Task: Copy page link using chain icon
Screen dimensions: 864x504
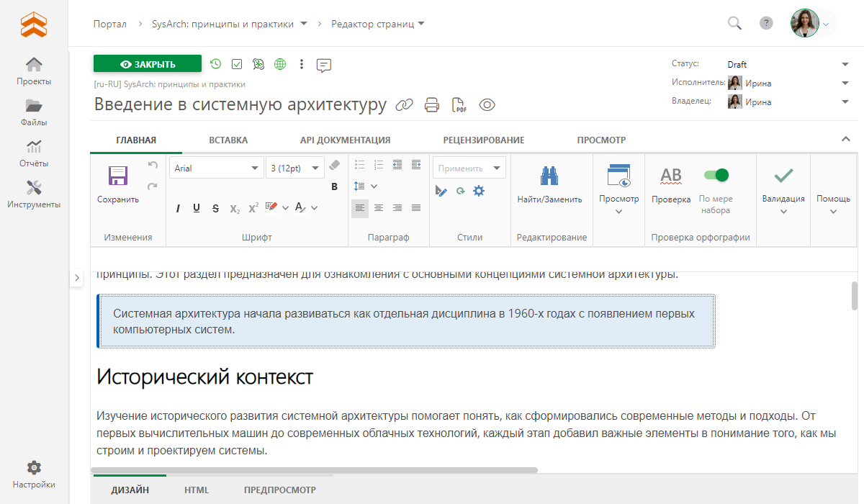Action: click(405, 105)
